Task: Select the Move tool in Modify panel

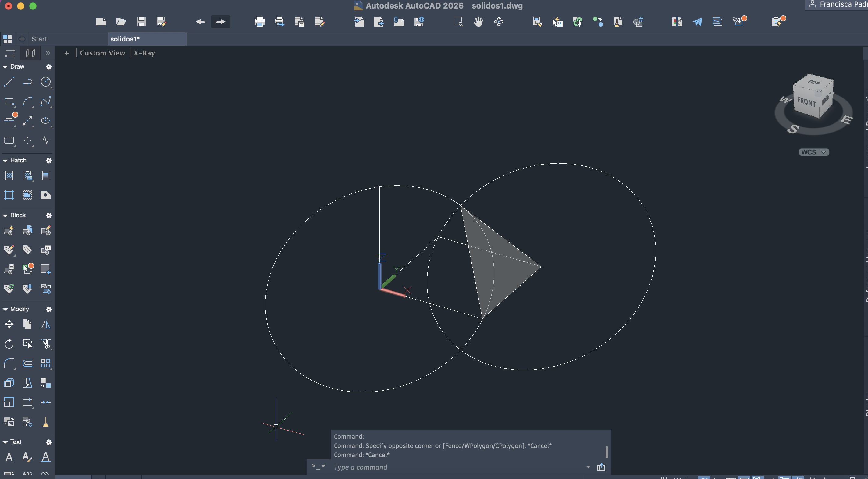Action: [x=9, y=325]
